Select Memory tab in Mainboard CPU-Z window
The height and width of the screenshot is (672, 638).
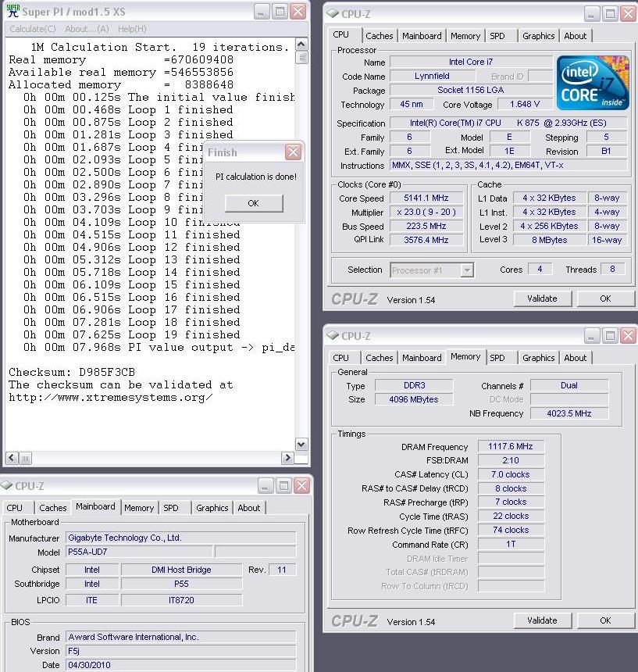pyautogui.click(x=139, y=508)
